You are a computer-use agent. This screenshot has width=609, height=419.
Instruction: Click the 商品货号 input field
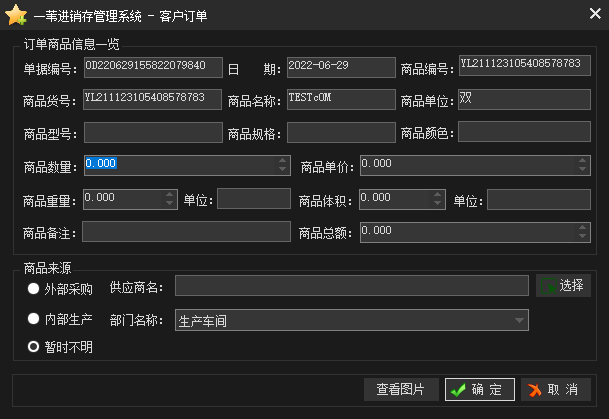point(152,99)
